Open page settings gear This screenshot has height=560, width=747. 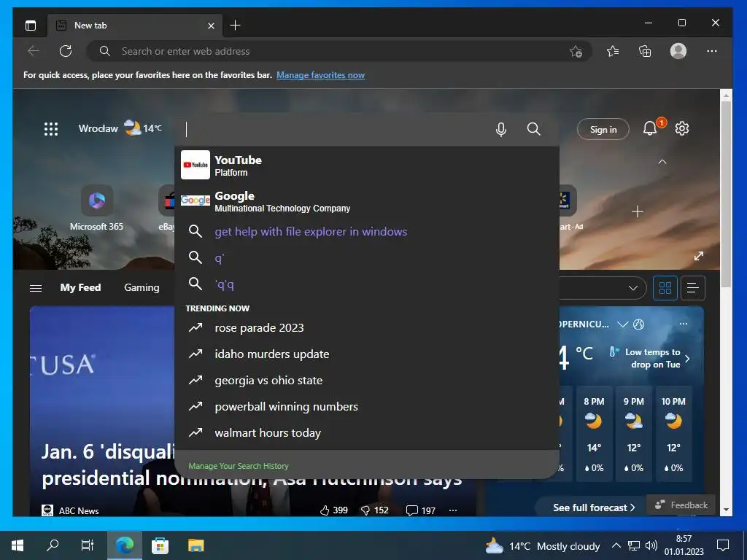coord(682,128)
